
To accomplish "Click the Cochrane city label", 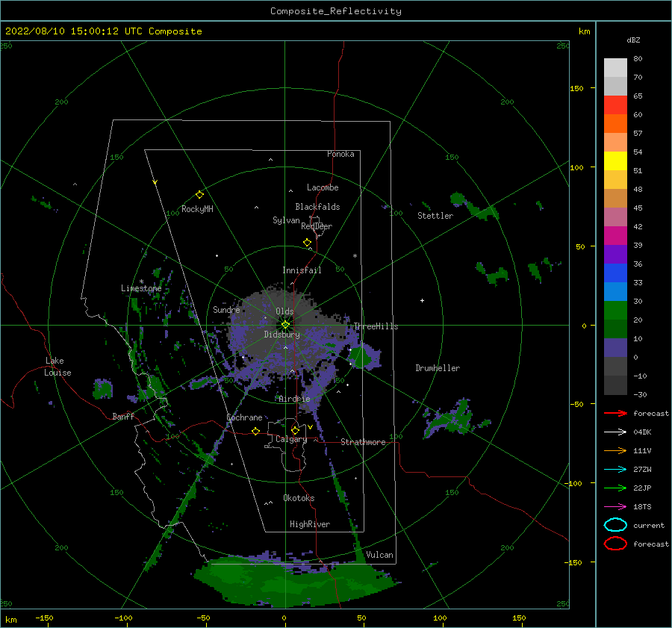I will tap(244, 417).
